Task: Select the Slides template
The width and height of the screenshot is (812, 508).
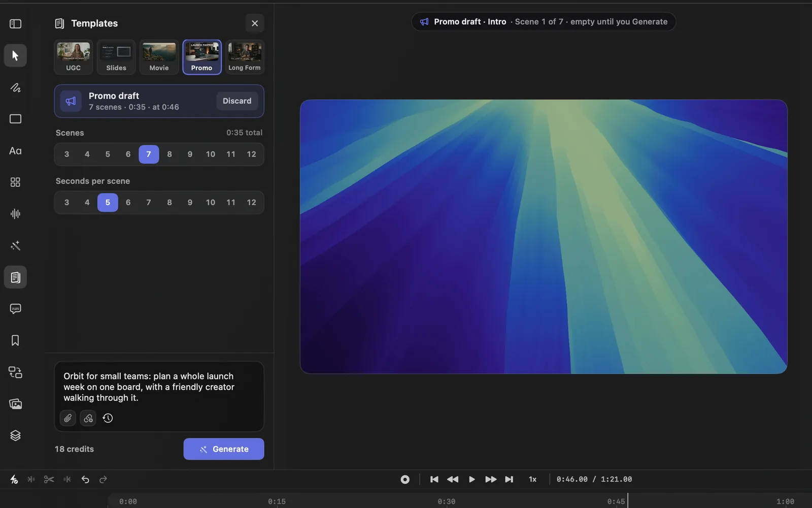Action: click(116, 57)
